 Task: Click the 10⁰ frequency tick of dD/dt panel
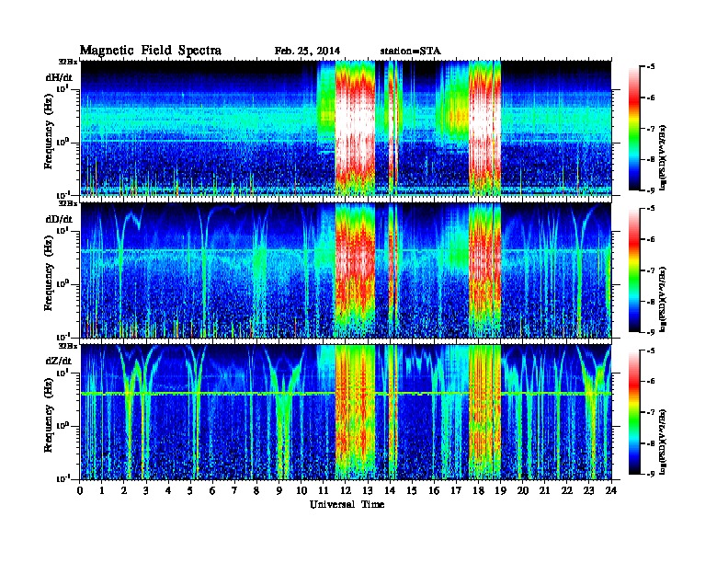pos(63,283)
